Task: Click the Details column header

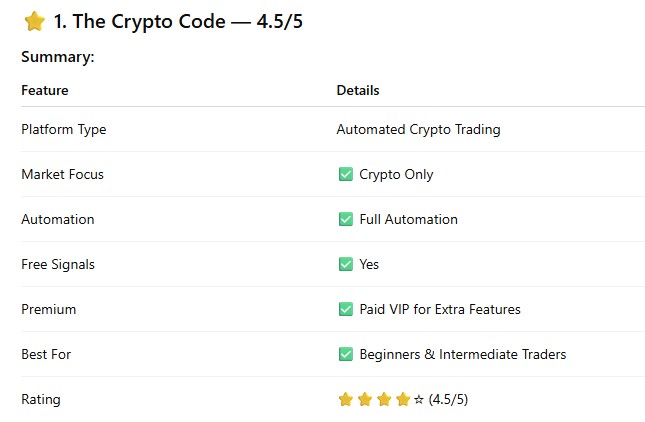Action: click(x=358, y=91)
